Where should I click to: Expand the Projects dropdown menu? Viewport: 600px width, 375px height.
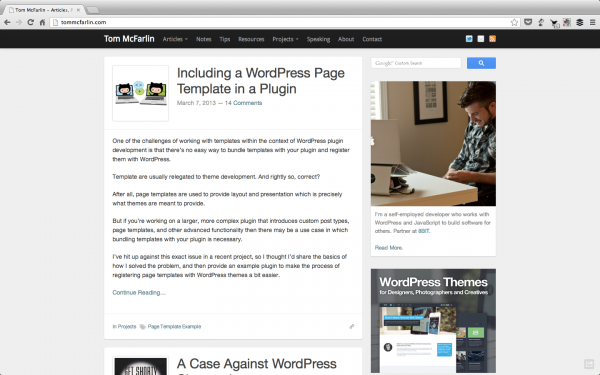tap(285, 39)
